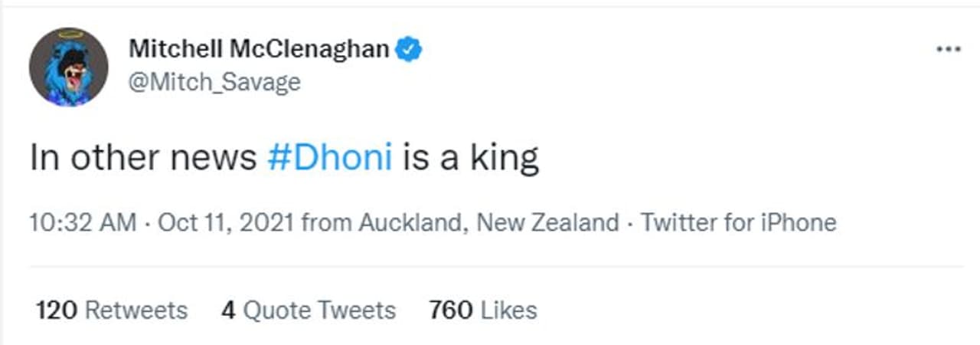980x345 pixels.
Task: Click the halo above the avatar
Action: (69, 34)
